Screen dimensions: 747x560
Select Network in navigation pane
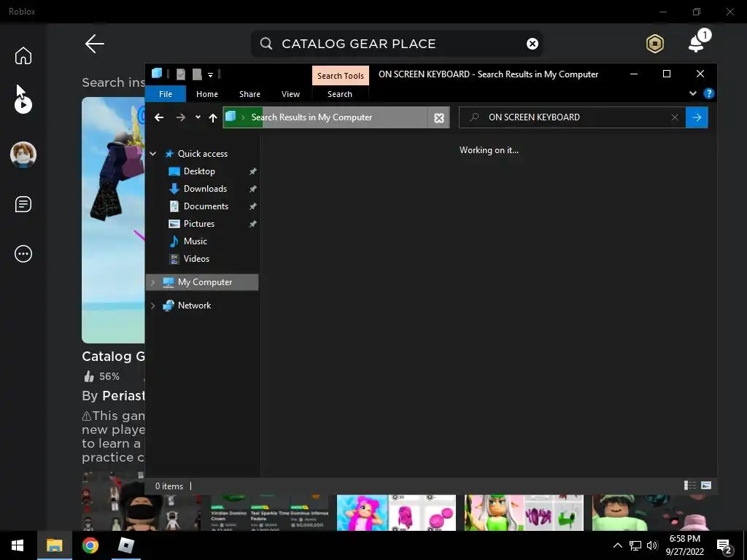pos(194,306)
